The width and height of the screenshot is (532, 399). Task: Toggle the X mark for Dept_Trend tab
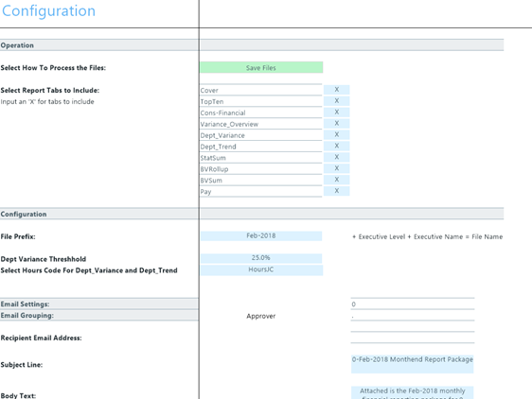tap(337, 146)
